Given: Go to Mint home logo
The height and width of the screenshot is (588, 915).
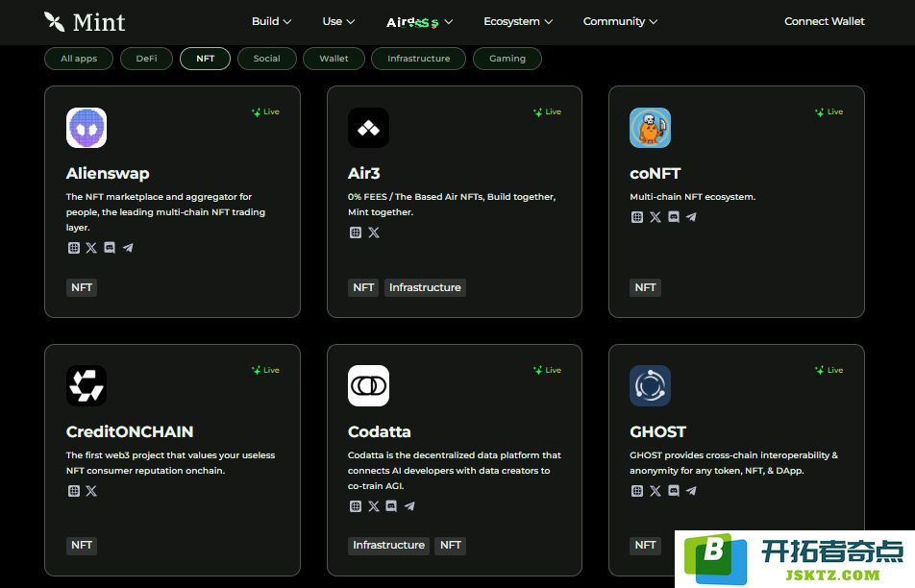Looking at the screenshot, I should [x=85, y=21].
